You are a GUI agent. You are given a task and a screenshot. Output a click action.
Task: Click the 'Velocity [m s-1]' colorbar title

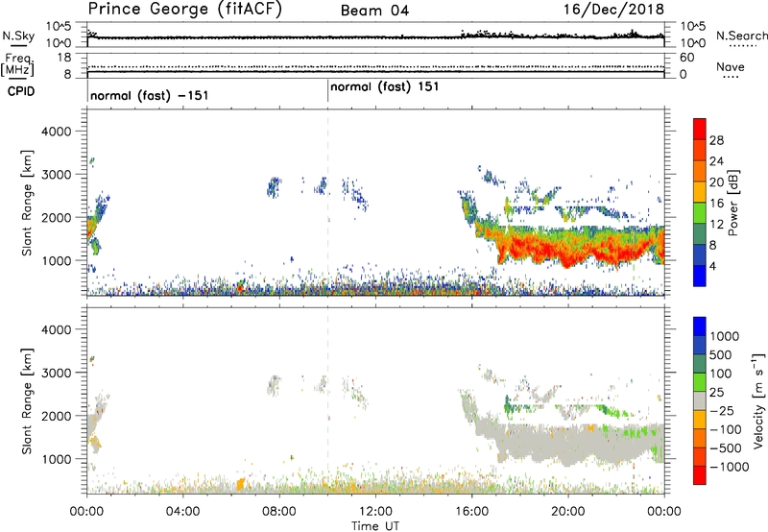(x=758, y=400)
